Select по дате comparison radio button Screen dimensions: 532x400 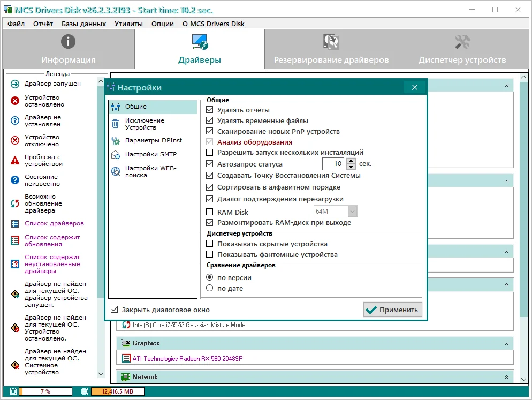click(x=210, y=288)
